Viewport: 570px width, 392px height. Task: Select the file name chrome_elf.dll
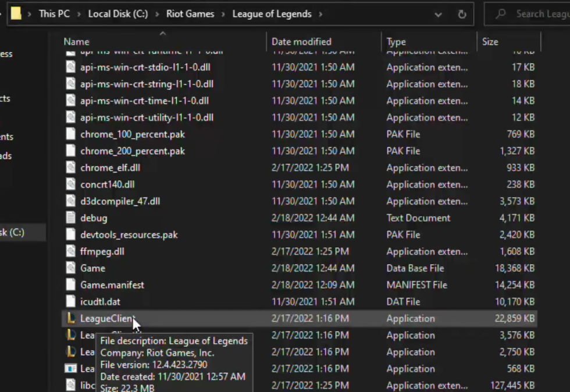tap(110, 168)
